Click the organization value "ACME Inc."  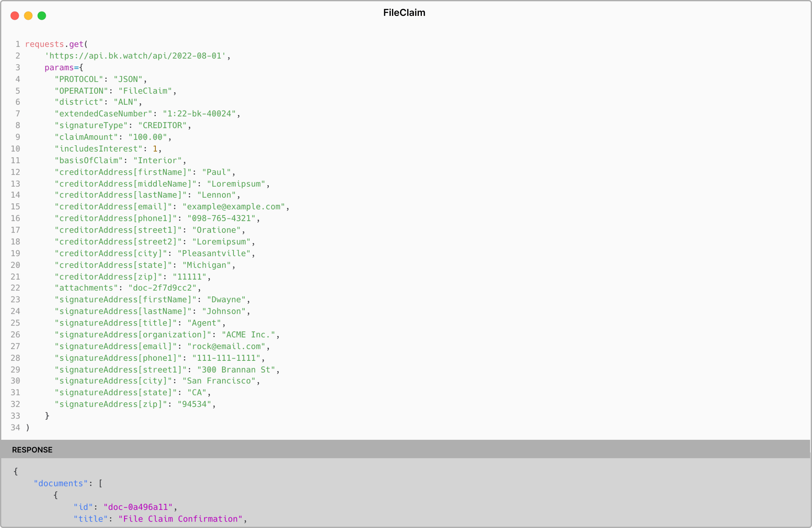coord(248,335)
